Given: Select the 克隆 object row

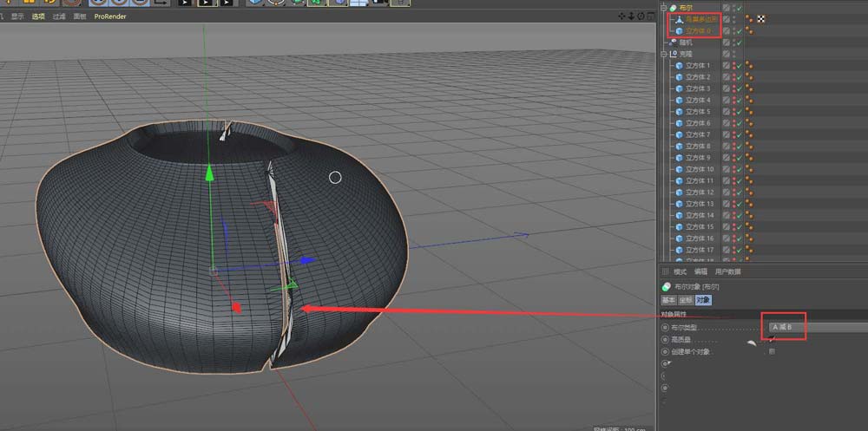Looking at the screenshot, I should coord(686,54).
